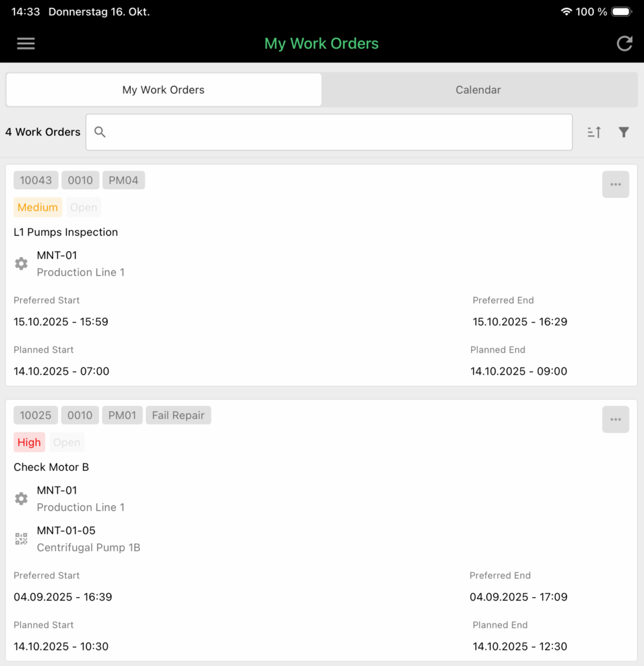This screenshot has width=644, height=666.
Task: Select Centrifugal Pump 1B equipment entry
Action: 88,547
